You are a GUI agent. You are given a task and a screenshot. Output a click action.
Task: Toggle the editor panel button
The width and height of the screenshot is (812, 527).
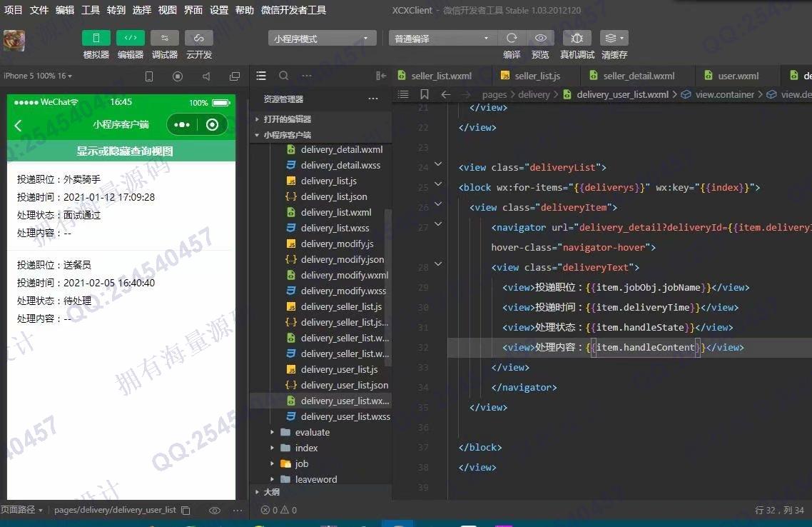click(131, 38)
